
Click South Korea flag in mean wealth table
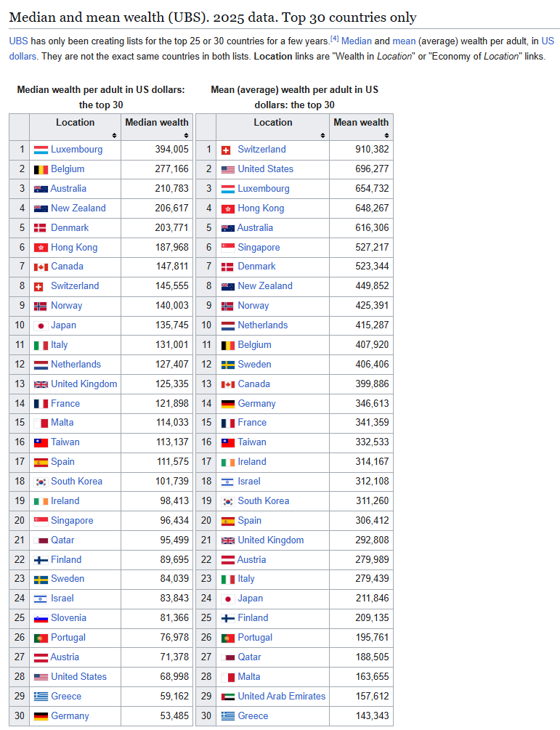pyautogui.click(x=227, y=501)
